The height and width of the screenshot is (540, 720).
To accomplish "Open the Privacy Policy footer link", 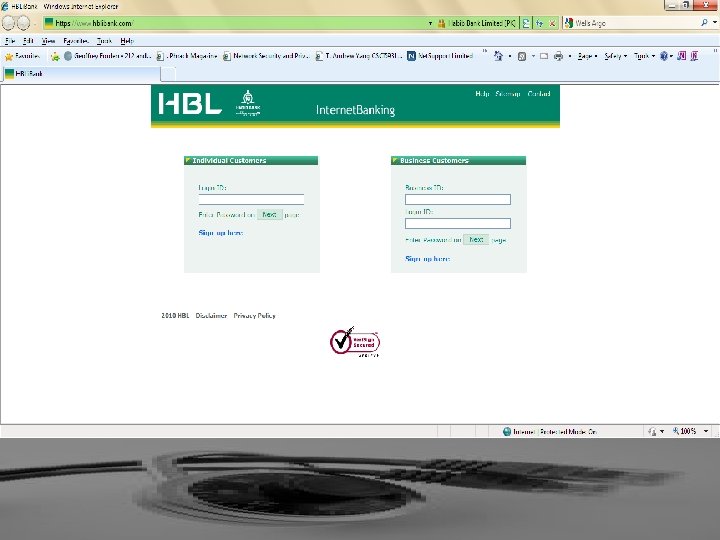I will 254,315.
